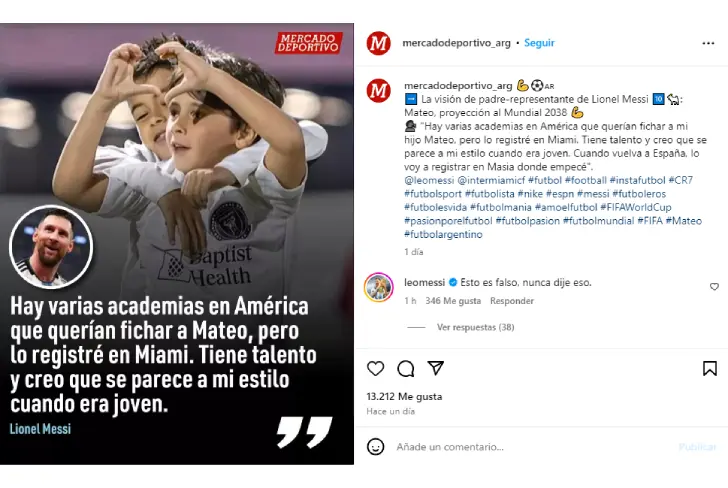Open the three-dot more options menu
Image resolution: width=728 pixels, height=488 pixels.
point(708,43)
